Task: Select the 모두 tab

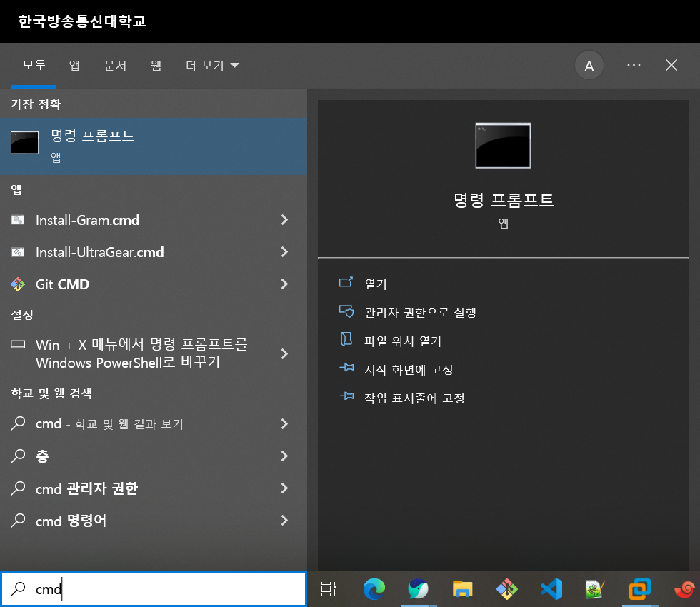Action: [x=34, y=65]
